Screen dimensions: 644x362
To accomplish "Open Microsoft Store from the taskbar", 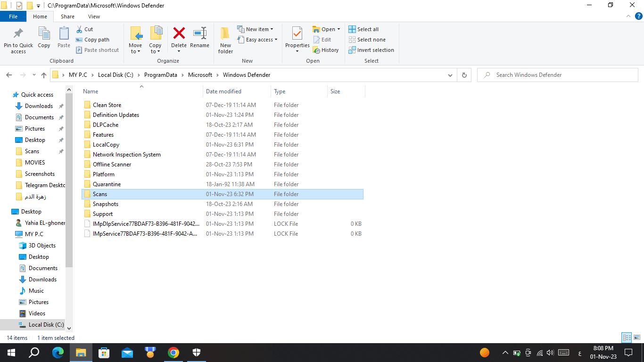I will [x=104, y=353].
